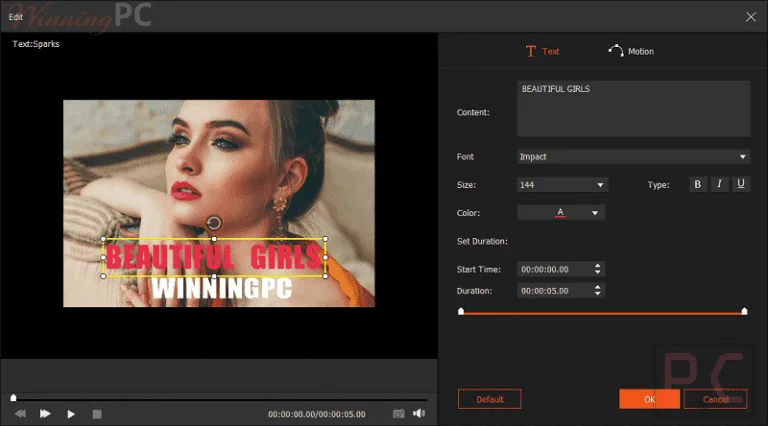Click the OK button

(649, 399)
